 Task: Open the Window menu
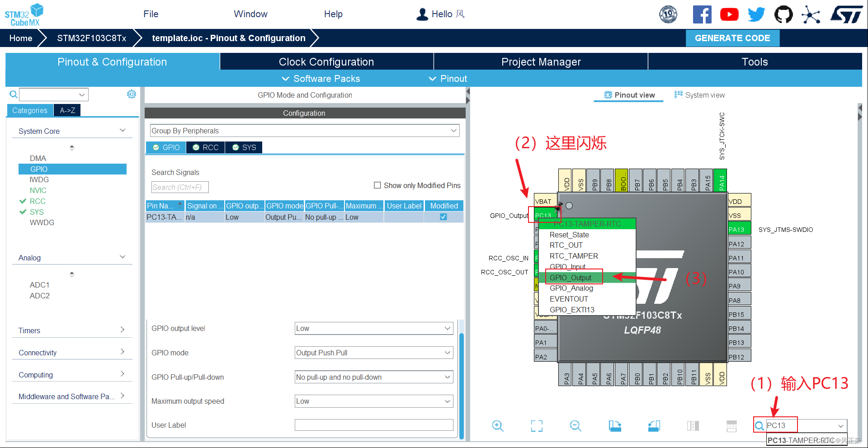[x=250, y=14]
